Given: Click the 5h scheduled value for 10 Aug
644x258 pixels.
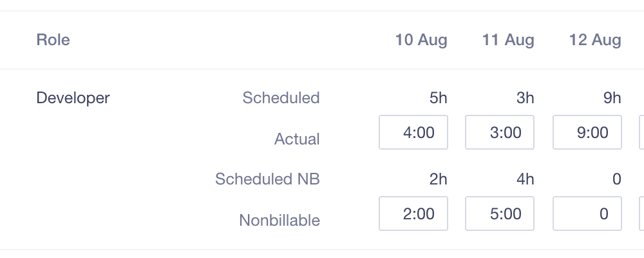Looking at the screenshot, I should pos(438,98).
